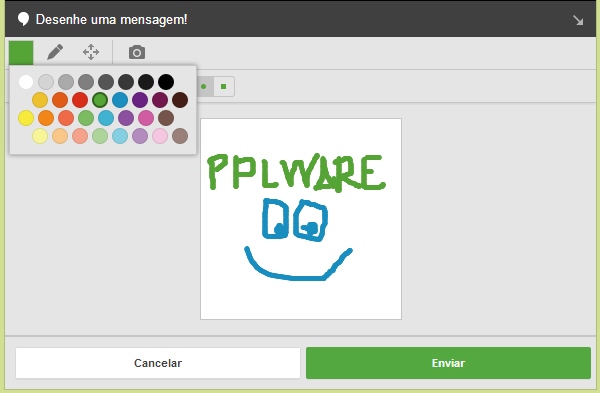
Task: Pick the pastel green swatch in bottom row
Action: point(100,136)
